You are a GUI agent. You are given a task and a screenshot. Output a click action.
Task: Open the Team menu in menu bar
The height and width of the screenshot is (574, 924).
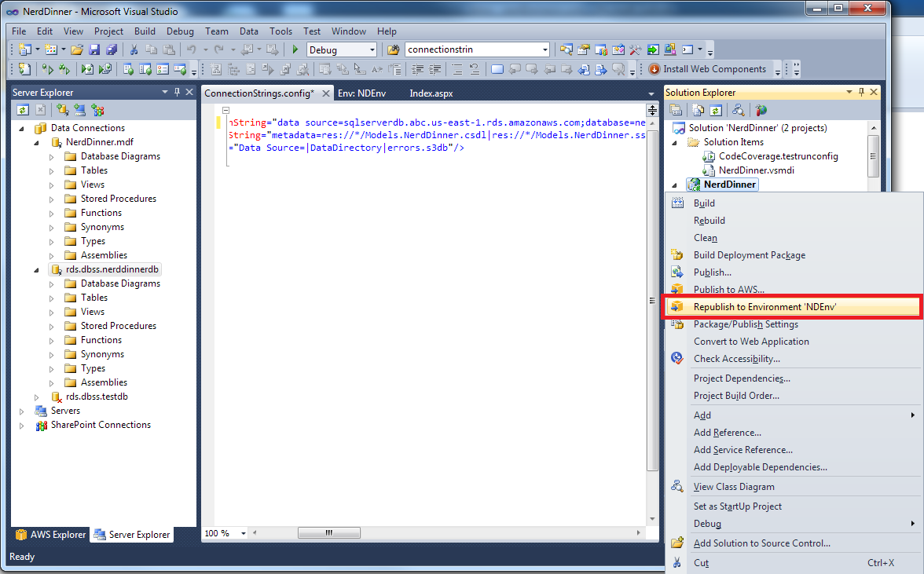(x=216, y=31)
